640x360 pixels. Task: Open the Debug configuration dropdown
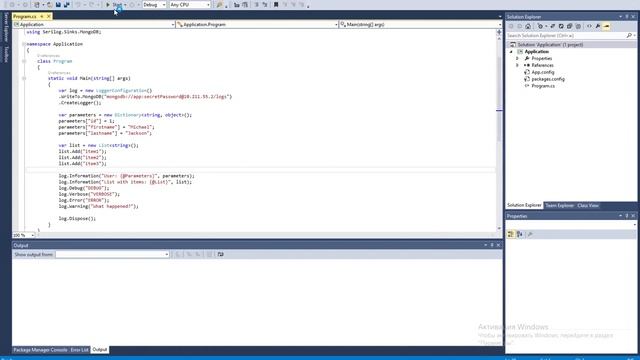click(154, 5)
